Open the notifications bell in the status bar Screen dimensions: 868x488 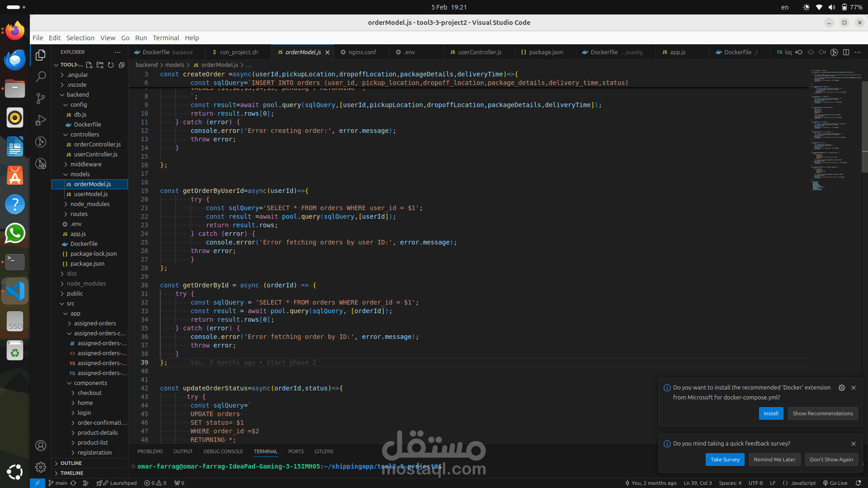pyautogui.click(x=858, y=483)
